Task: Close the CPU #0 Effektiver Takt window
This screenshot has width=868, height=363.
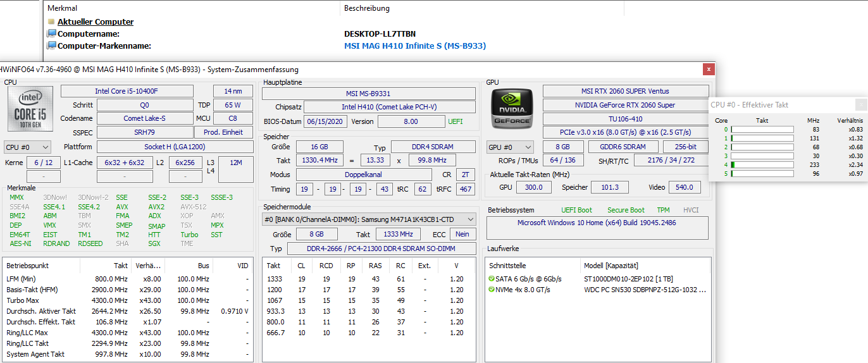Action: [x=861, y=105]
